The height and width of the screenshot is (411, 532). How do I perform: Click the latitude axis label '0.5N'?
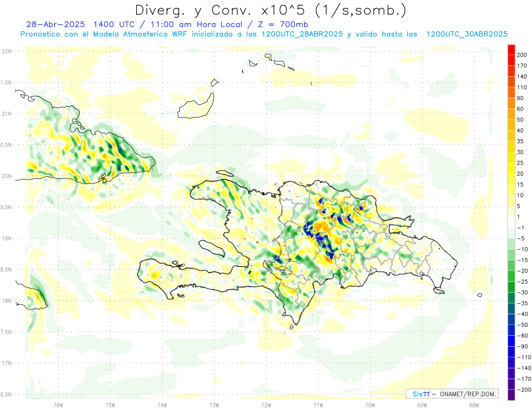coord(7,145)
